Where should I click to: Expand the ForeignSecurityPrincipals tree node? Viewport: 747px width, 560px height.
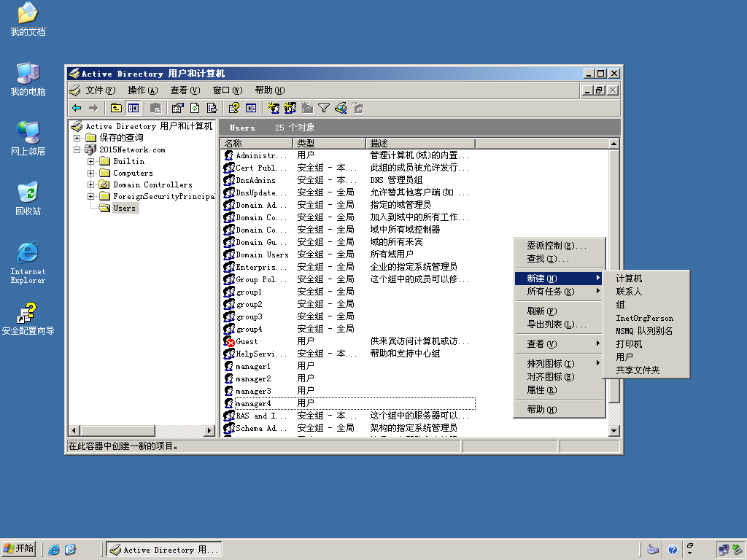[x=90, y=196]
